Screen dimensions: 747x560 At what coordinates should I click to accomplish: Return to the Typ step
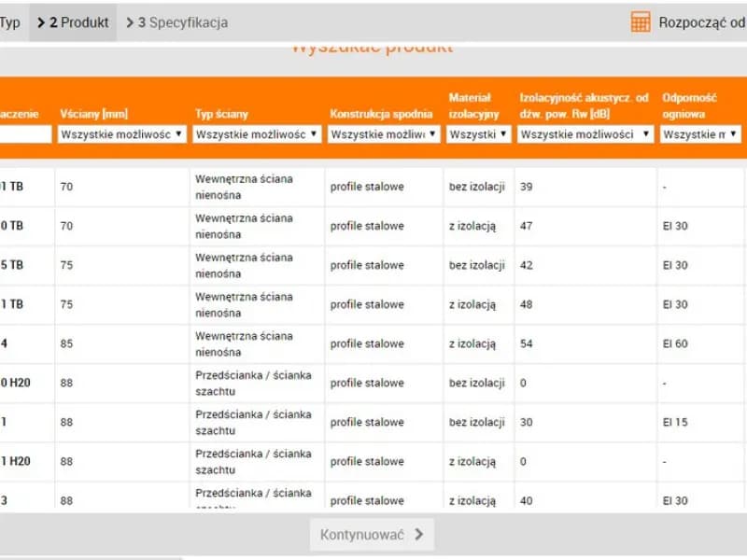(x=10, y=21)
